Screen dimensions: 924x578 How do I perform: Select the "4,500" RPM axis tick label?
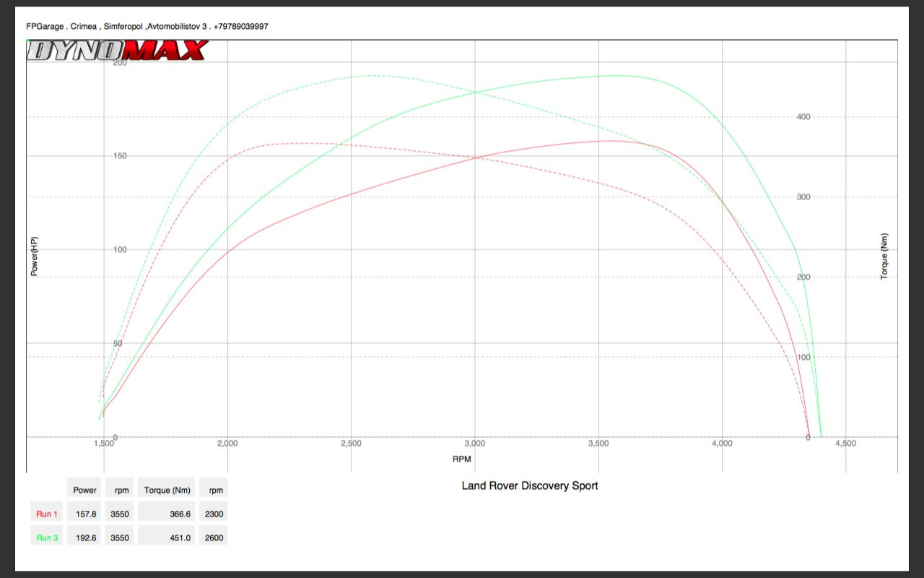click(845, 444)
